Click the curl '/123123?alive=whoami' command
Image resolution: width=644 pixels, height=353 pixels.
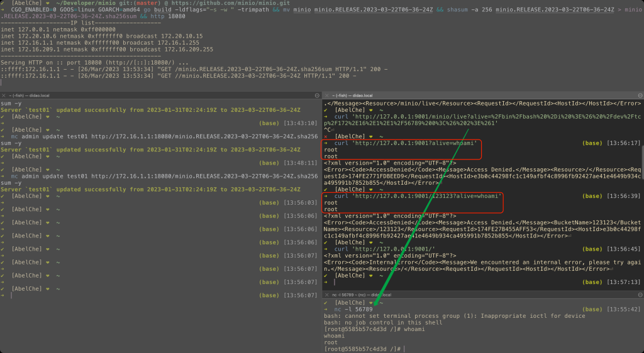coord(418,196)
